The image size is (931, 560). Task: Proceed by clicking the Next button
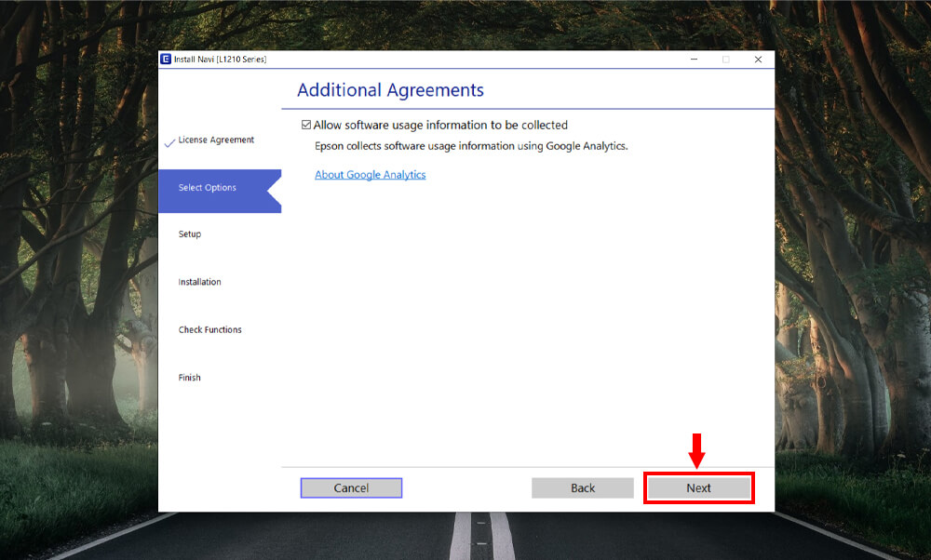click(x=698, y=488)
